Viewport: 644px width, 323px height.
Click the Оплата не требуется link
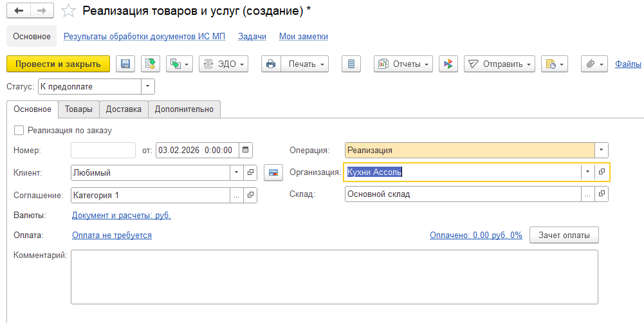(x=112, y=235)
